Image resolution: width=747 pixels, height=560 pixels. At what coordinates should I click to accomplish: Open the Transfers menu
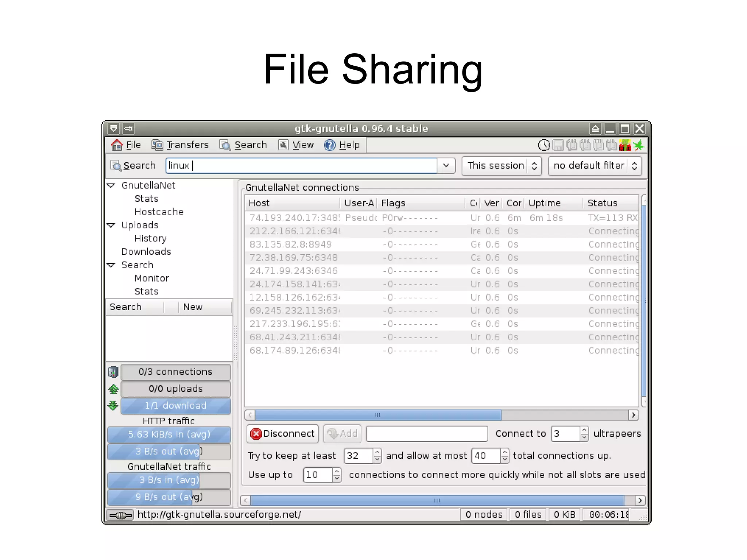(x=180, y=145)
